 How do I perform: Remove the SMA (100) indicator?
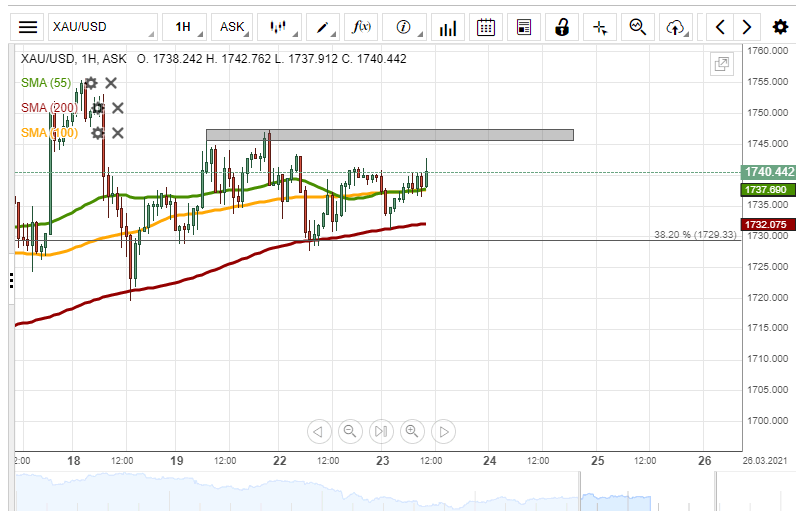tap(117, 133)
